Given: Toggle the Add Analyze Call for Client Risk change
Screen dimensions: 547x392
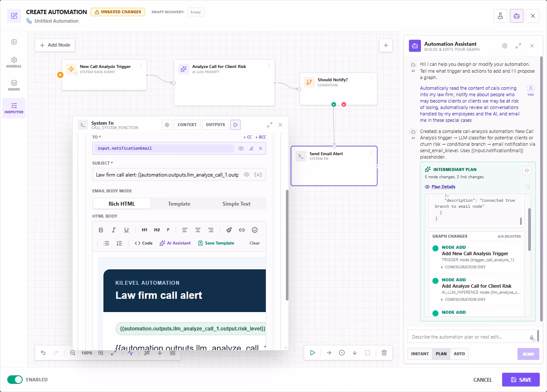Looking at the screenshot, I should (435, 281).
